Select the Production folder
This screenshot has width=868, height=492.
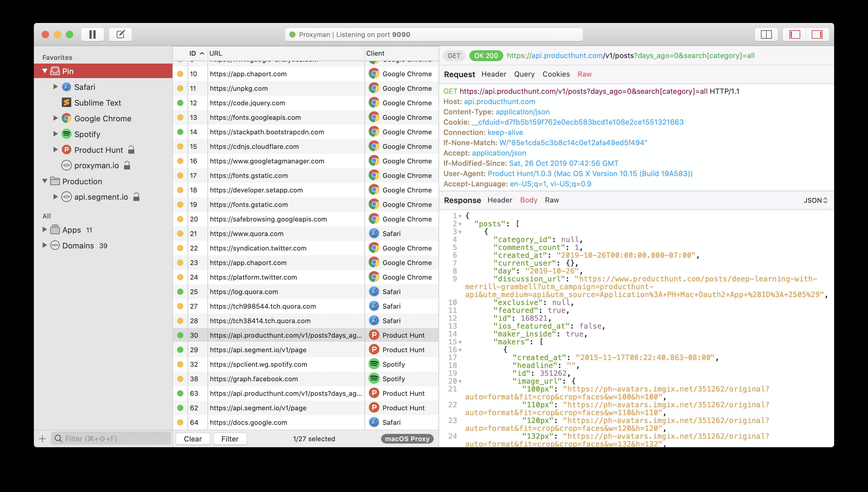tap(82, 182)
